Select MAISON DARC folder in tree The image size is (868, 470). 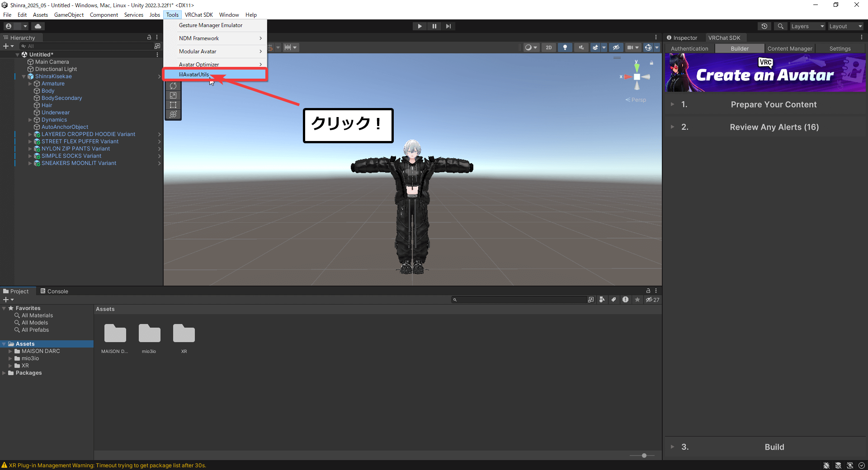[40, 351]
